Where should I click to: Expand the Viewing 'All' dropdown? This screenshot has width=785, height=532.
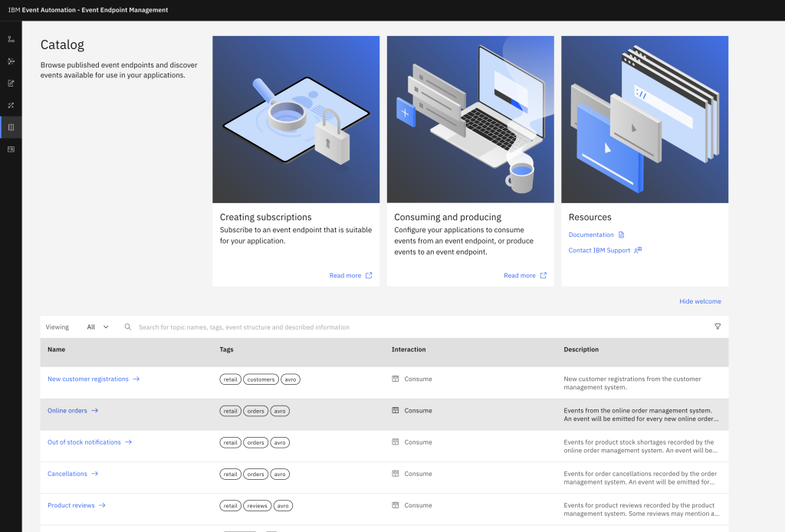(x=97, y=327)
